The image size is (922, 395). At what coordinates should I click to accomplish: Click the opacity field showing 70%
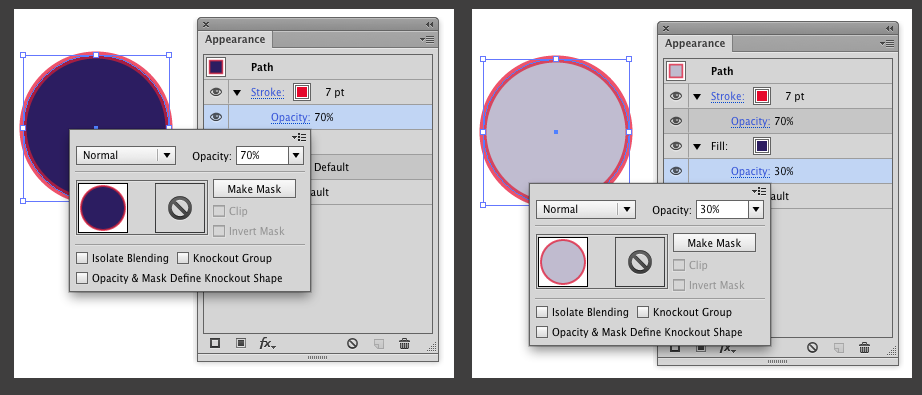(263, 155)
